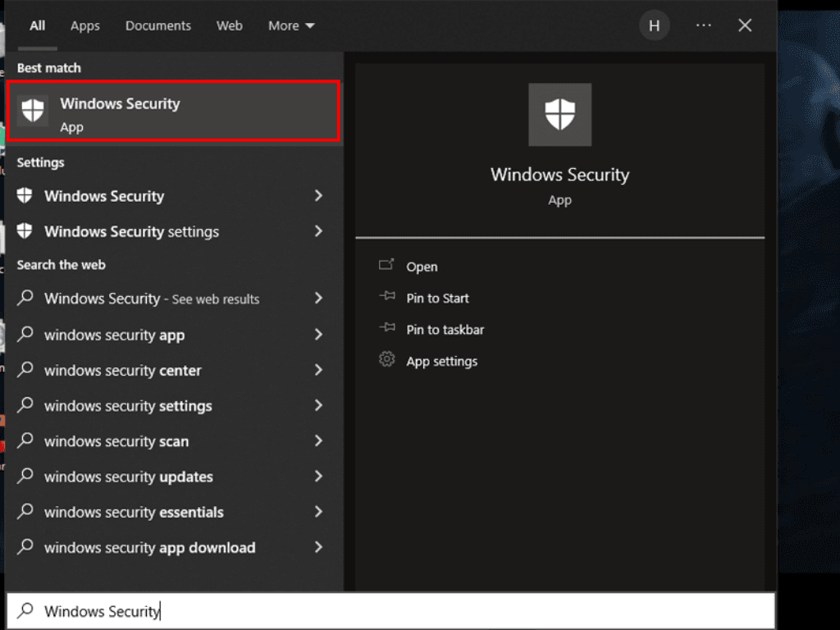This screenshot has width=840, height=630.
Task: Expand the More dropdown filter
Action: [291, 25]
